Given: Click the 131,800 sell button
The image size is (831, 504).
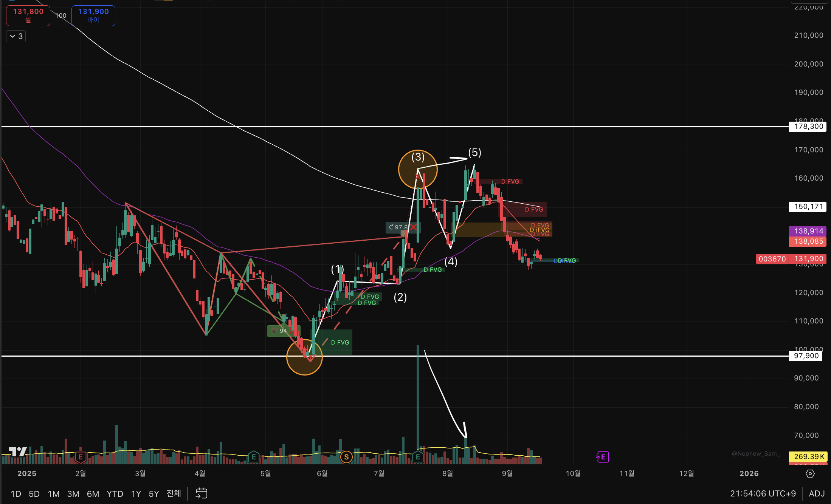Looking at the screenshot, I should [x=28, y=15].
